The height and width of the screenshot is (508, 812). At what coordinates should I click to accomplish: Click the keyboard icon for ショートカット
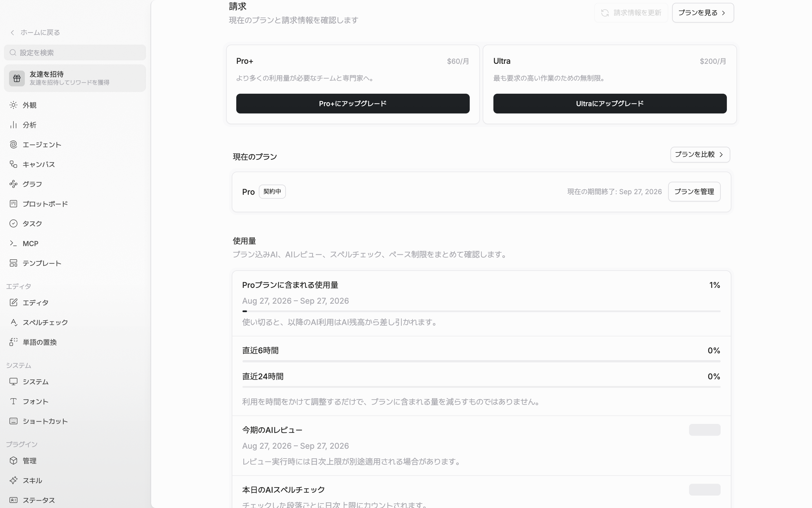(14, 421)
